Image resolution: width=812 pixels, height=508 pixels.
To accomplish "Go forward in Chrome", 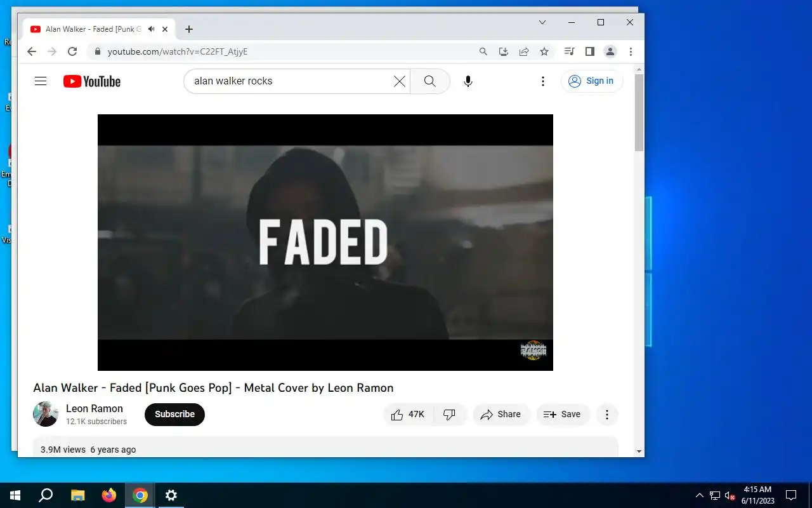I will coord(52,51).
